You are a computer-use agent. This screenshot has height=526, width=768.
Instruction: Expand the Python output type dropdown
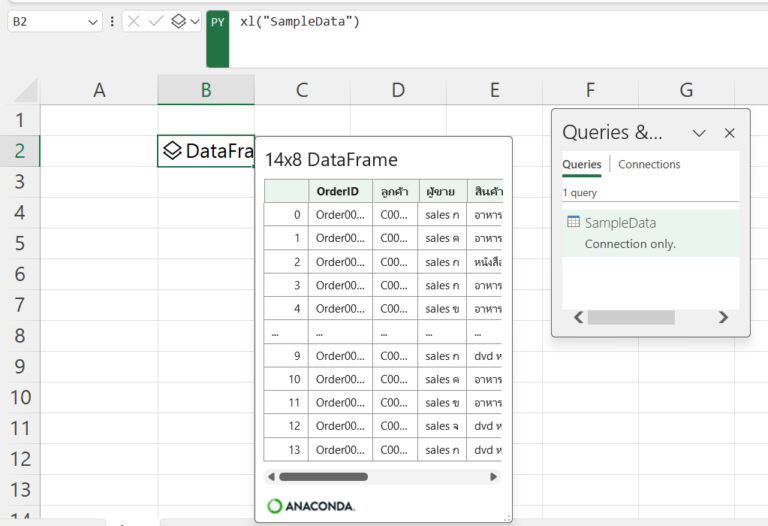click(194, 21)
